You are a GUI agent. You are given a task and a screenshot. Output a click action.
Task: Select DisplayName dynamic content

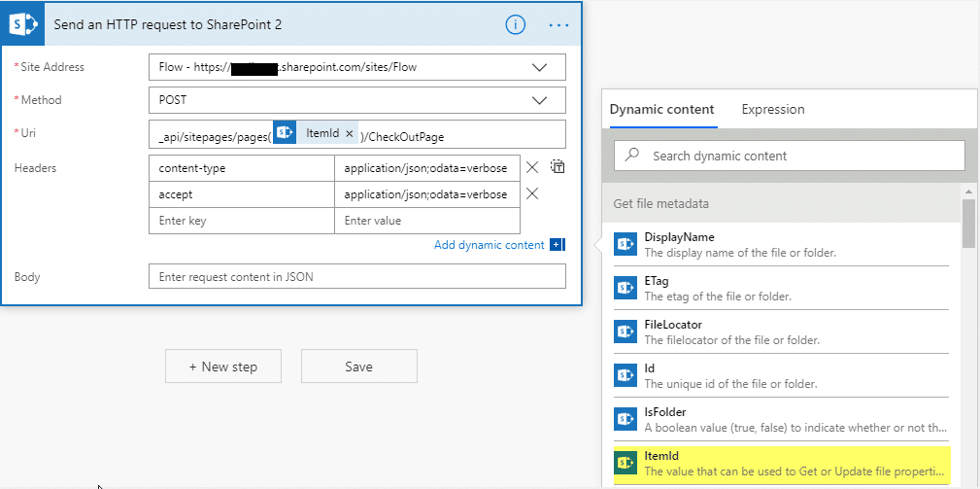(781, 245)
